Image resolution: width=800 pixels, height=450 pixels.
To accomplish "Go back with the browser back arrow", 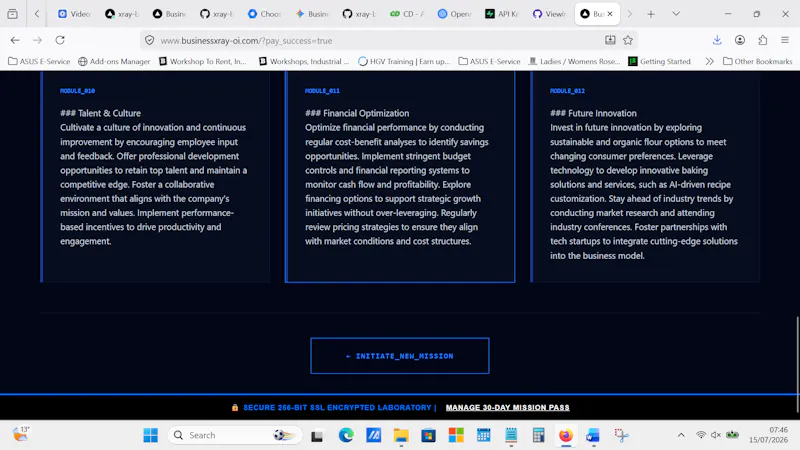I will (x=15, y=40).
